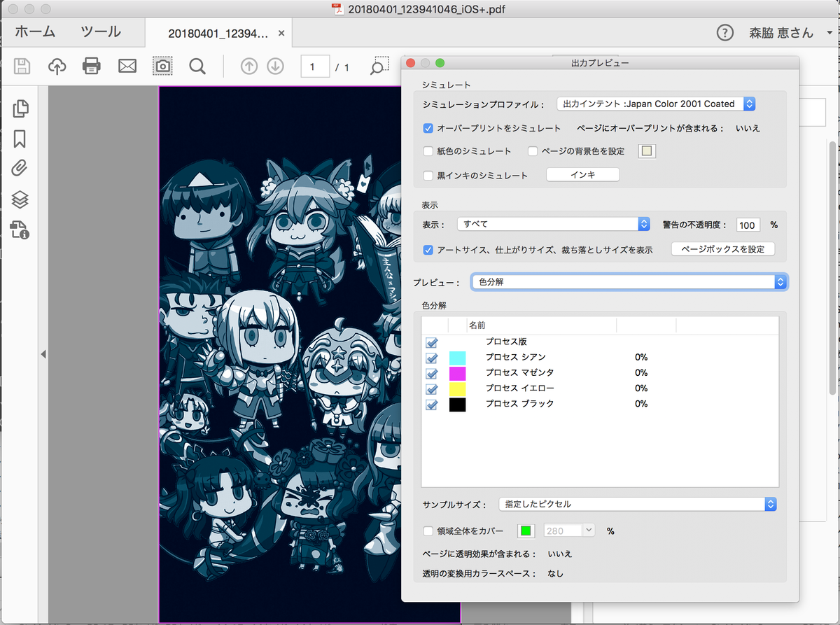Go to previous page arrow
840x625 pixels.
tap(248, 66)
